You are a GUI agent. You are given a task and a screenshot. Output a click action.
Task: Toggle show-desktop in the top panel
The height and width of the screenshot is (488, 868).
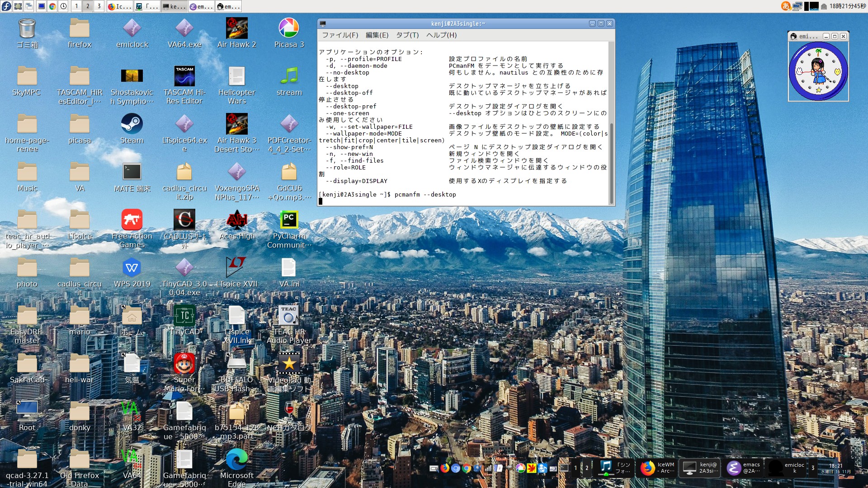pos(17,6)
